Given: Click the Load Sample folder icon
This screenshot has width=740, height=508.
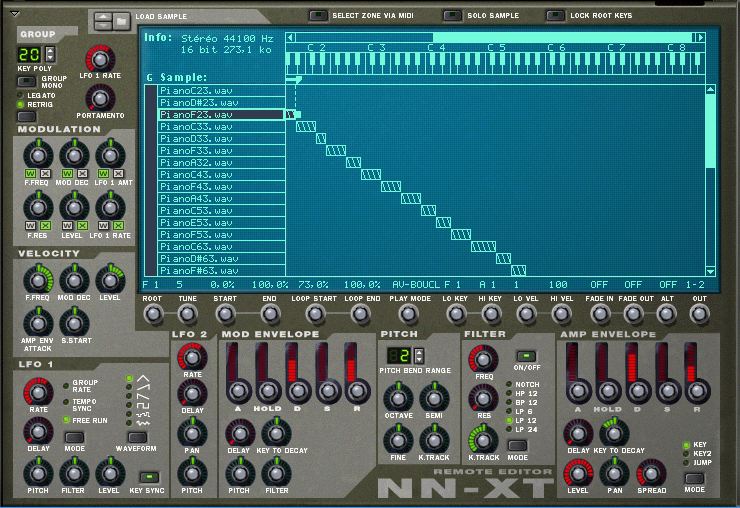Looking at the screenshot, I should coord(120,20).
